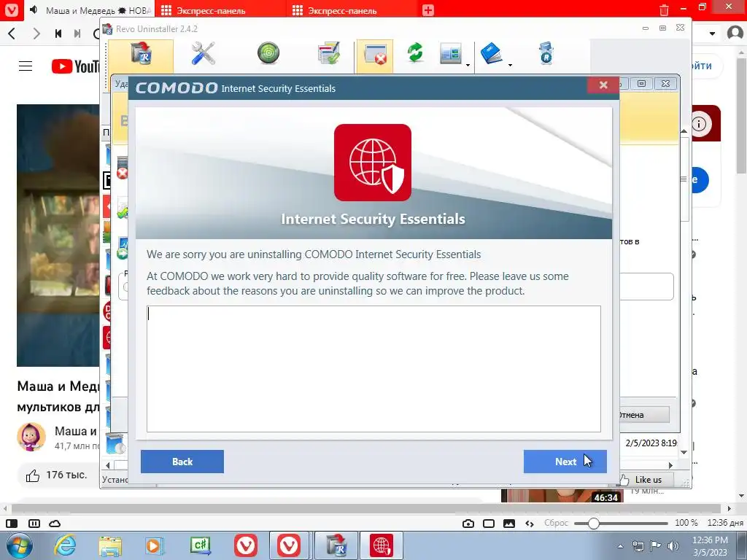Open the Vivaldi sync cloud icon
The image size is (747, 560).
coord(55,524)
